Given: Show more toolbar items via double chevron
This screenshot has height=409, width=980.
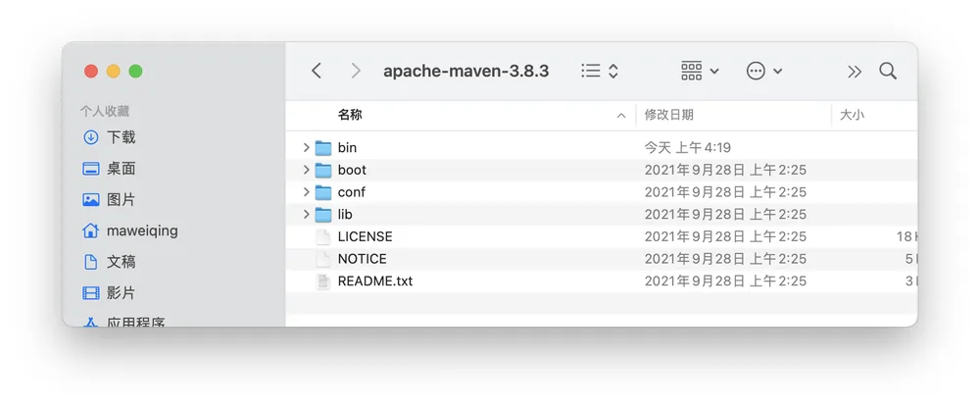Looking at the screenshot, I should [855, 72].
